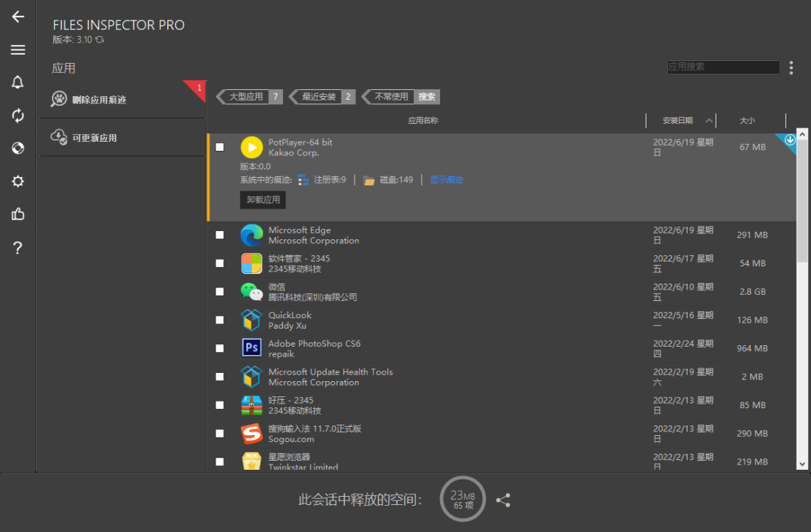Open settings gear icon
Image resolution: width=811 pixels, height=532 pixels.
click(x=17, y=182)
